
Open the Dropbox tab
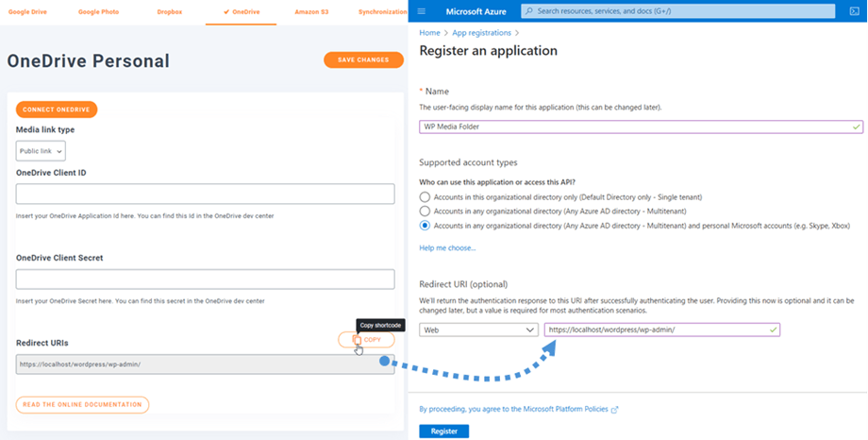coord(170,12)
